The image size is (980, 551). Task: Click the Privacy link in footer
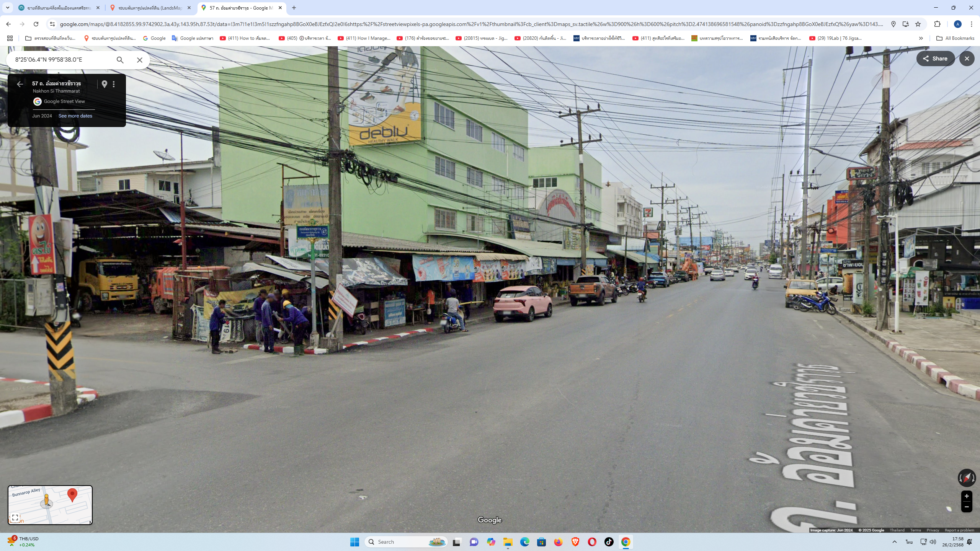[x=933, y=530]
